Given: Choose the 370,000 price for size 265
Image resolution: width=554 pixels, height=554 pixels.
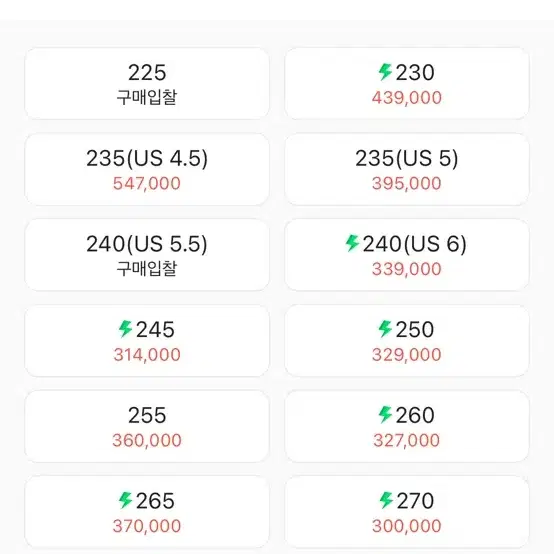Looking at the screenshot, I should click(147, 526).
